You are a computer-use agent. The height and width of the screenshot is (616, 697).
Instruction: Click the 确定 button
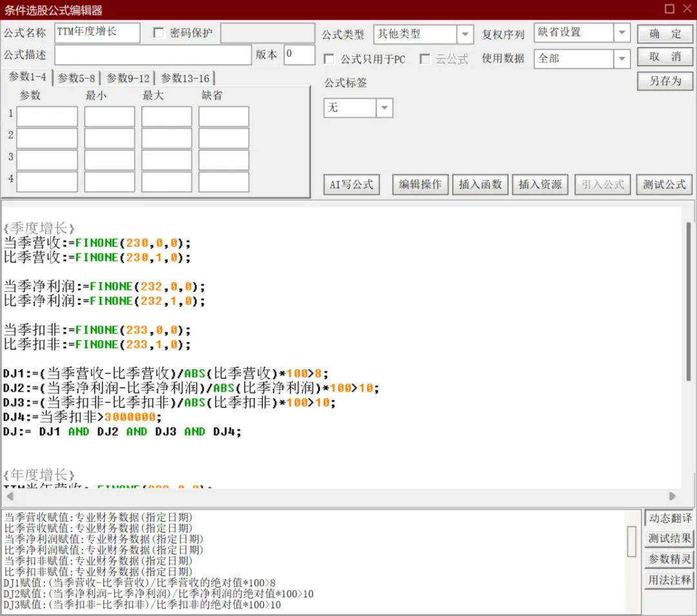[x=665, y=34]
